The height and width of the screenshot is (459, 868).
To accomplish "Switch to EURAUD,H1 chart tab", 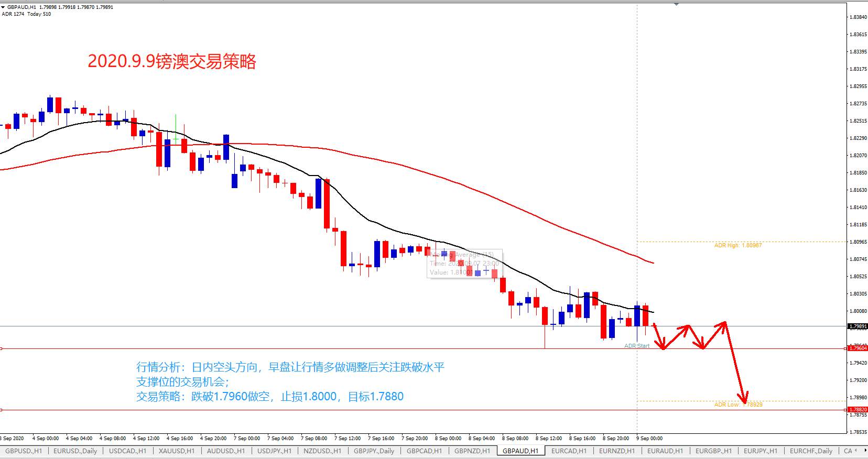I will pyautogui.click(x=665, y=451).
